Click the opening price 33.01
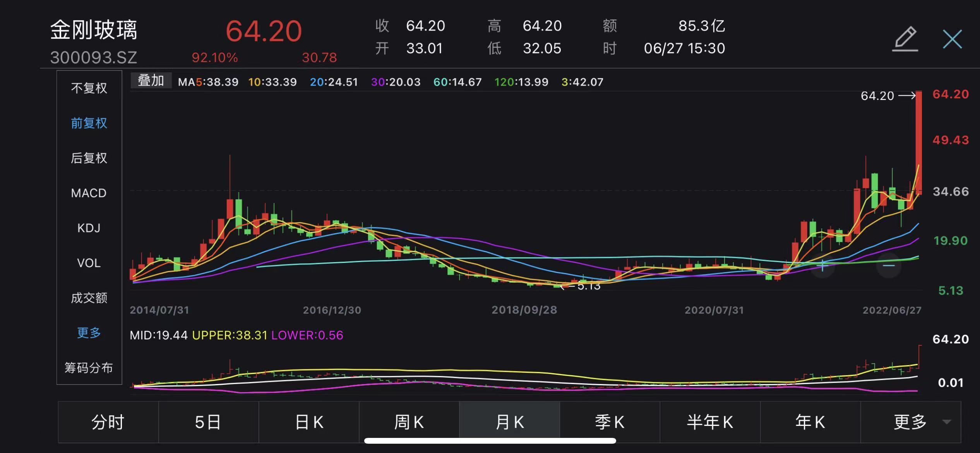The width and height of the screenshot is (980, 453). [424, 48]
